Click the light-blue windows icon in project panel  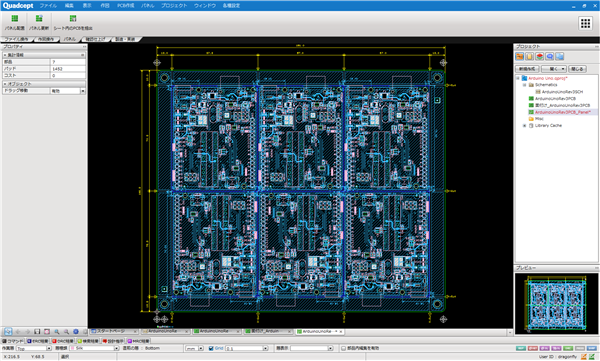[559, 57]
